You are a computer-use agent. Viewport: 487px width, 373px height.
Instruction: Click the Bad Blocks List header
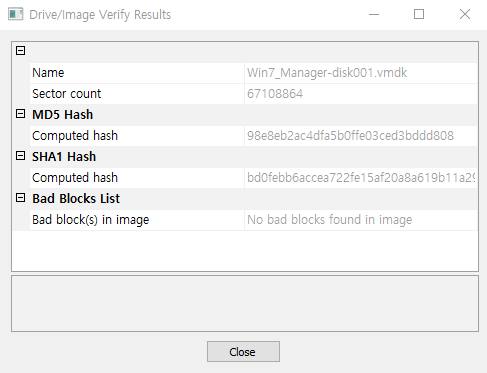click(76, 199)
